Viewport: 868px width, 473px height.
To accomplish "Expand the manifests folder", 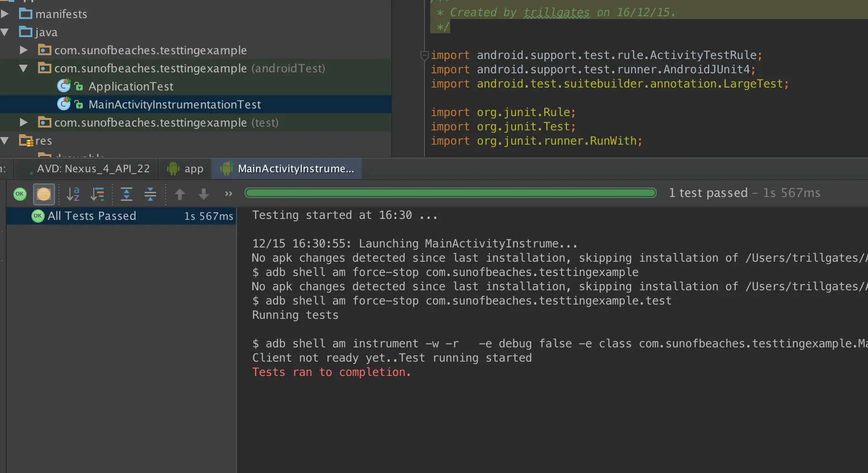I will pyautogui.click(x=5, y=14).
